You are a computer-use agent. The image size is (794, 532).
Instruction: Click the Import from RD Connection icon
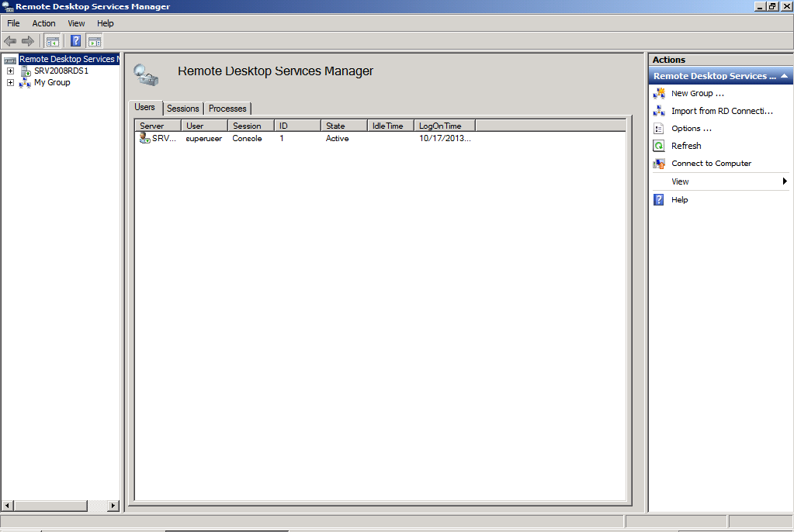point(659,111)
